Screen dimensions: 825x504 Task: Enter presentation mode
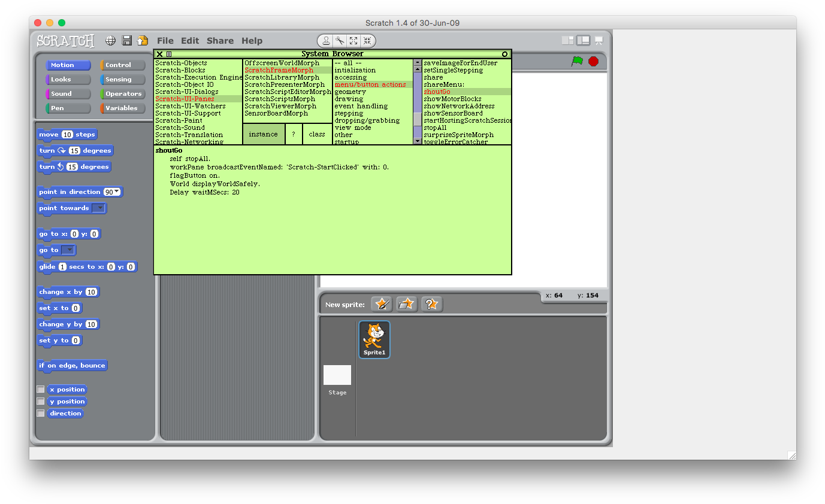coord(599,40)
